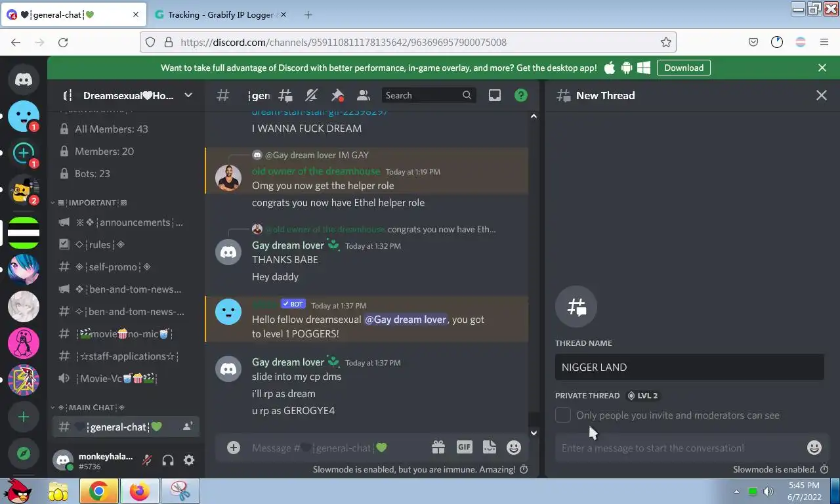Show hidden tray icons arrow
This screenshot has width=840, height=504.
[736, 492]
